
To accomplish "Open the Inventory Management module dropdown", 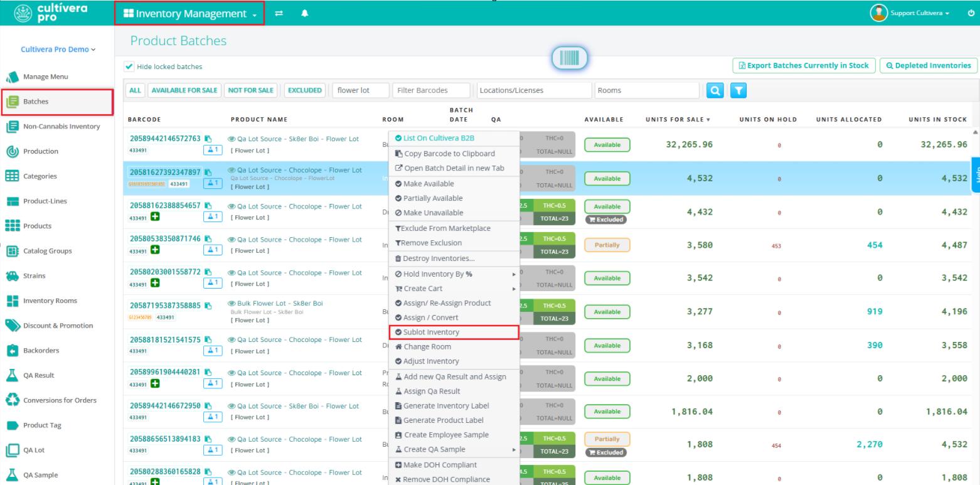I will pos(190,13).
